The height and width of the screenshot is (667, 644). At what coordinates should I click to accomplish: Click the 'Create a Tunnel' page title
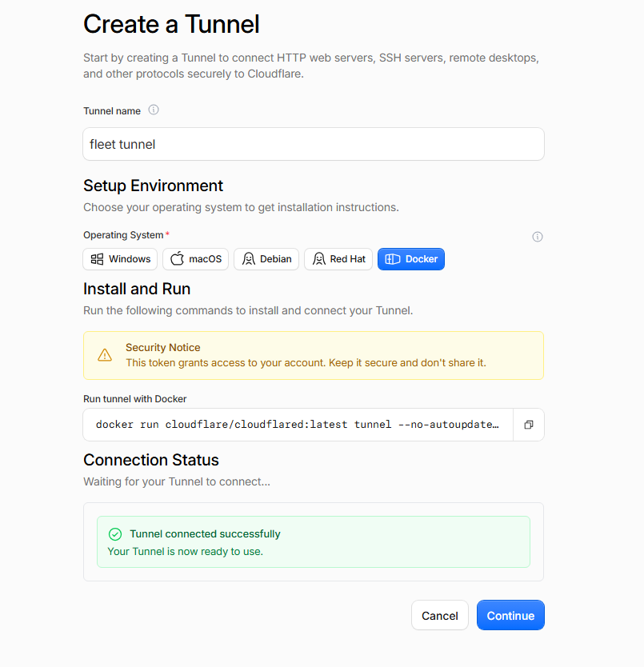tap(171, 24)
